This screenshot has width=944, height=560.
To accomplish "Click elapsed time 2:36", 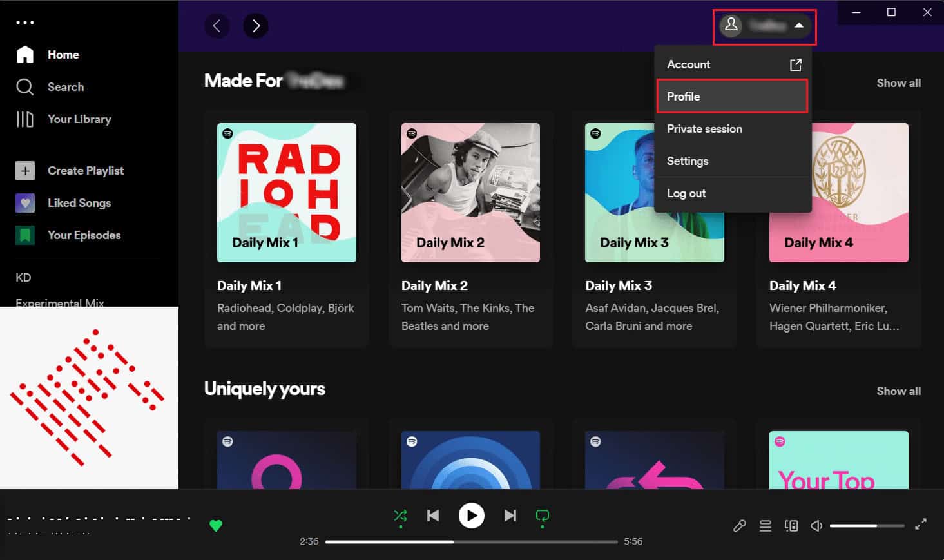I will click(309, 541).
